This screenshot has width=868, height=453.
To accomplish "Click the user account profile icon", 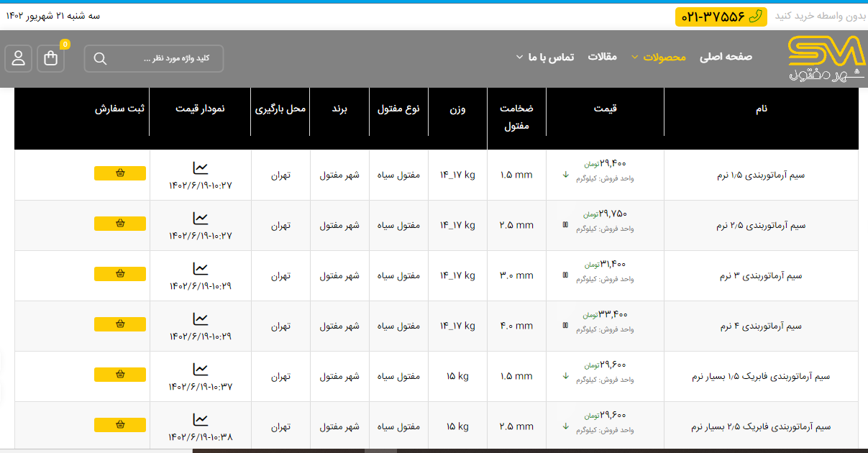I will (18, 59).
